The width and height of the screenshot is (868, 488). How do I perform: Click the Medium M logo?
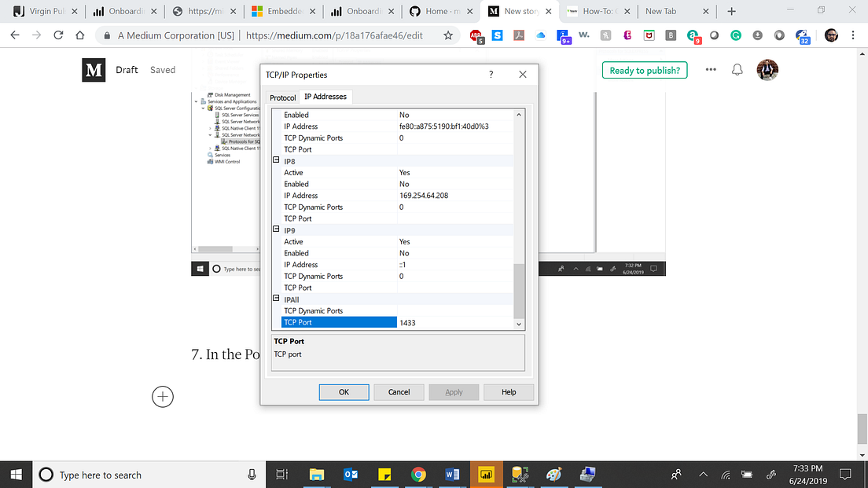94,70
